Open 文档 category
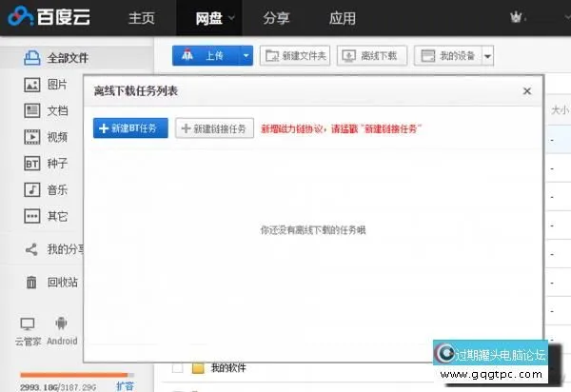 click(x=57, y=110)
